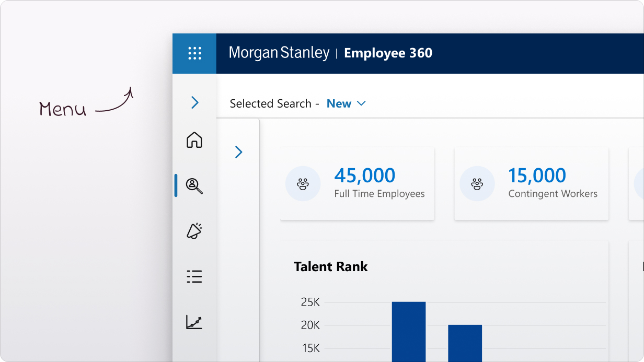Click the Employee 360 title
Image resolution: width=644 pixels, height=362 pixels.
click(388, 53)
